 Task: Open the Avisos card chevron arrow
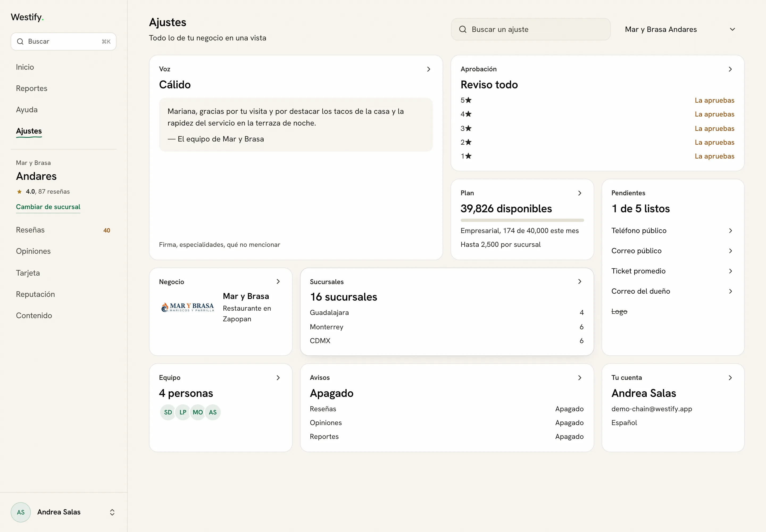coord(580,378)
